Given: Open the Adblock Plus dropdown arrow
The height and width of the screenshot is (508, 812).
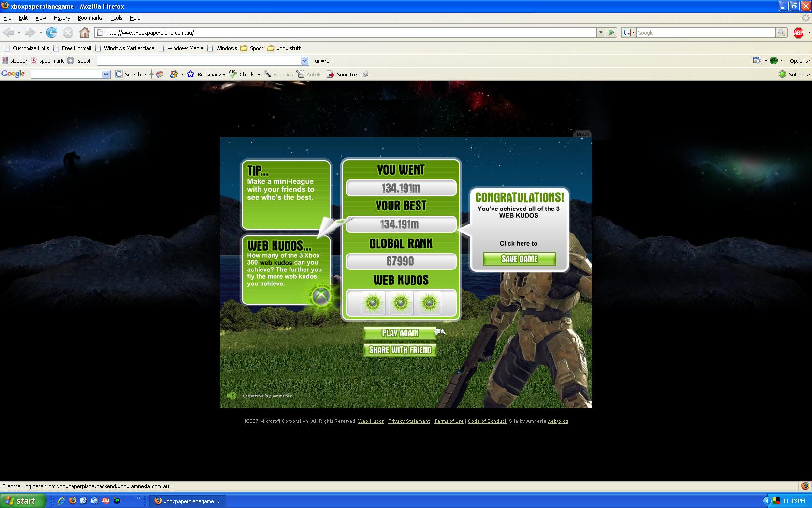Looking at the screenshot, I should [x=808, y=32].
